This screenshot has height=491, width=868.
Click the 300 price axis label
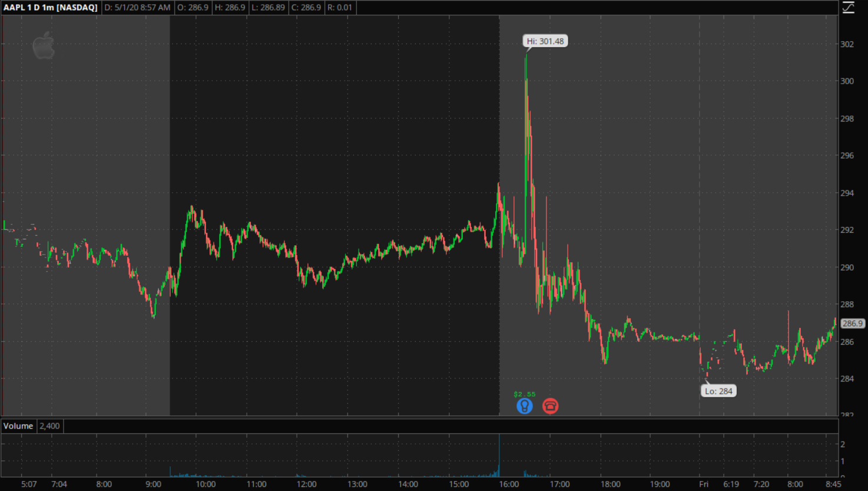pos(847,81)
